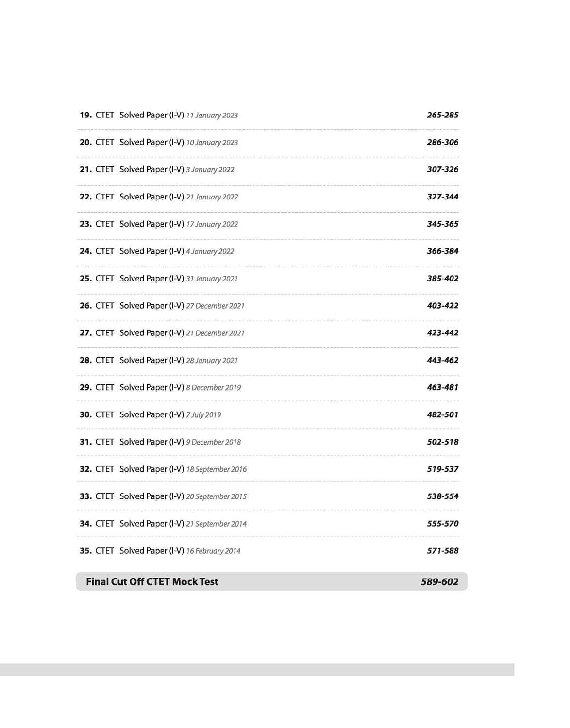This screenshot has width=570, height=728.
Task: Open paper dated 16 February 2014
Action: coord(268,551)
